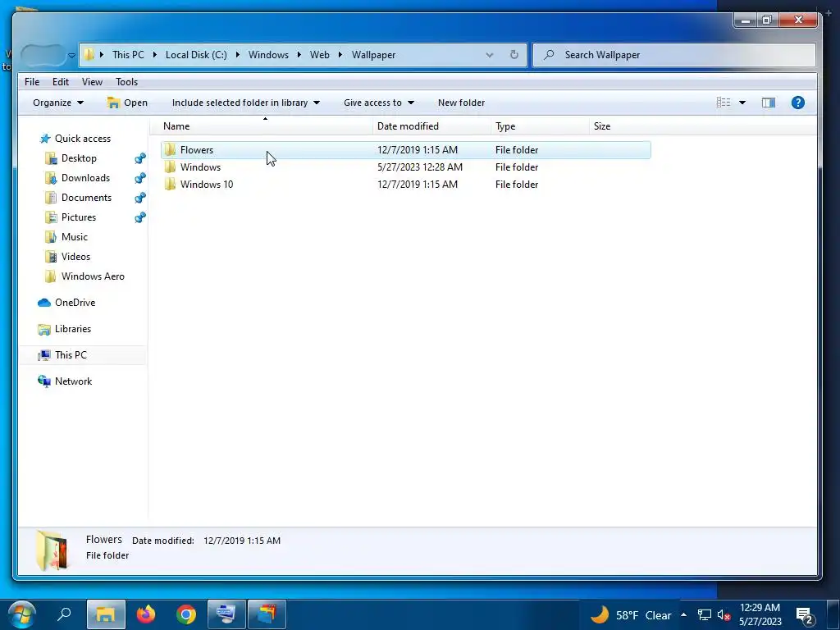Expand Include selected folder in library

(246, 103)
